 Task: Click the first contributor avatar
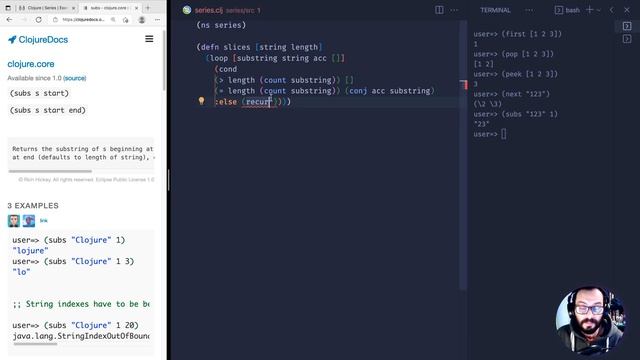pos(13,221)
